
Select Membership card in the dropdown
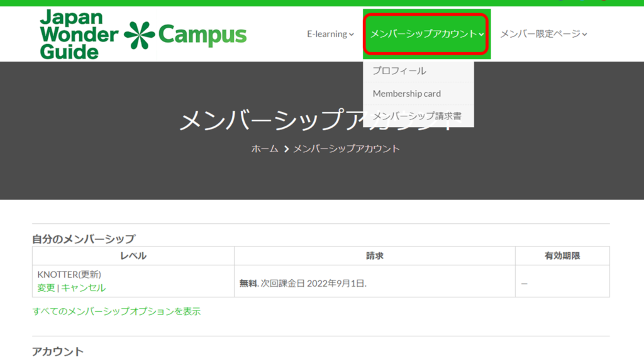(407, 94)
